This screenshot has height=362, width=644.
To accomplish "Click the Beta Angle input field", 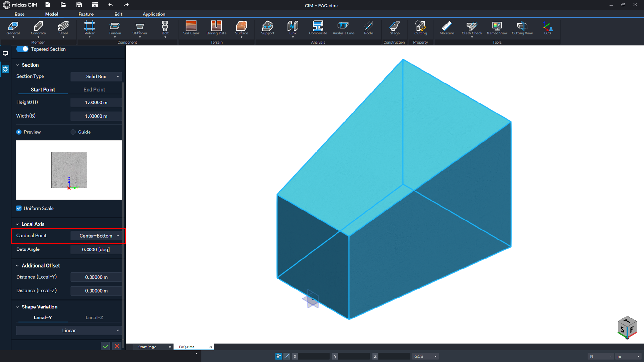I will pos(96,249).
